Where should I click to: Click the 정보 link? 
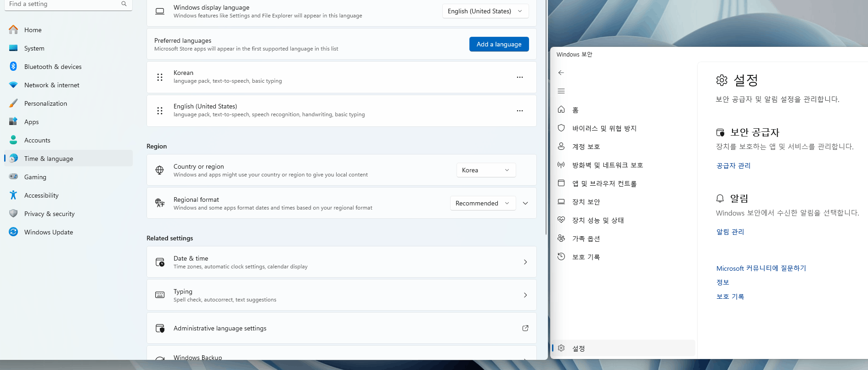click(x=723, y=282)
